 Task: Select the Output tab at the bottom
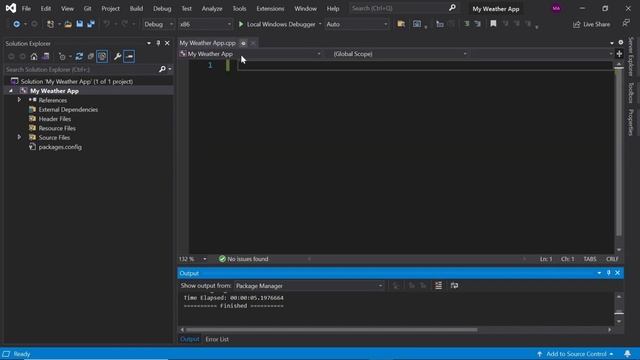[189, 340]
